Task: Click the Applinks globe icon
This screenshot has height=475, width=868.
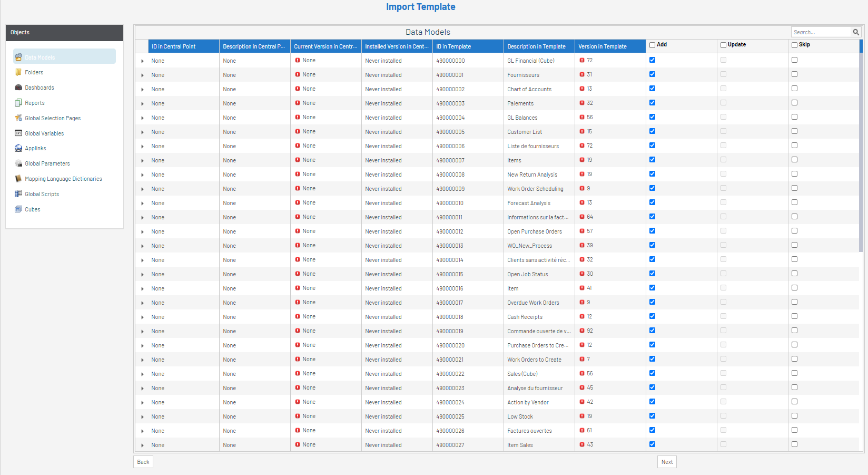Action: point(18,149)
